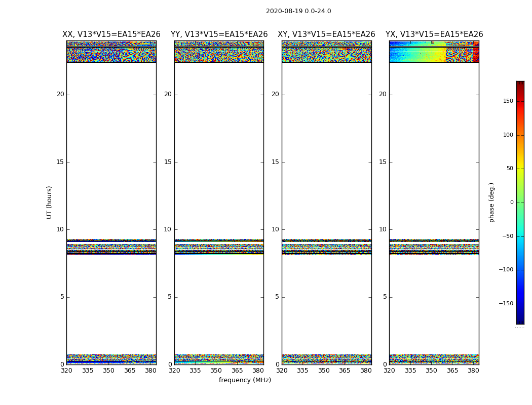532x405 pixels.
Task: Click the YY panel x-axis tick label 365
Action: pos(237,371)
